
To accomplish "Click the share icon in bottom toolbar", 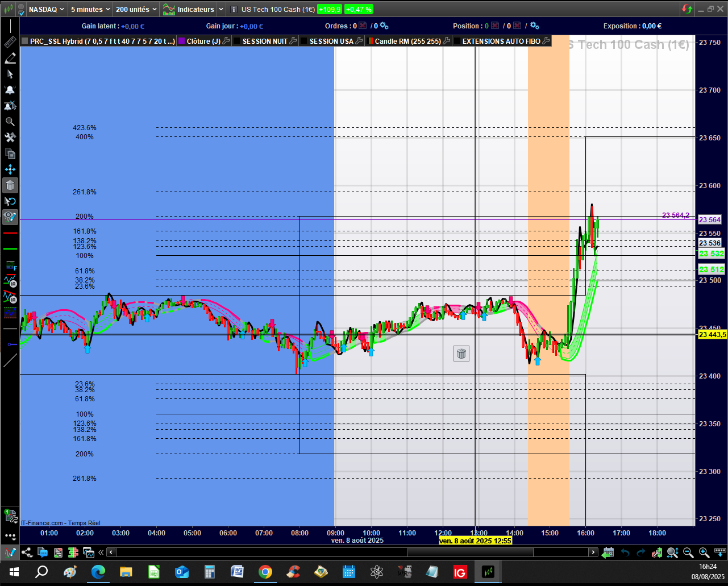I will [27, 552].
